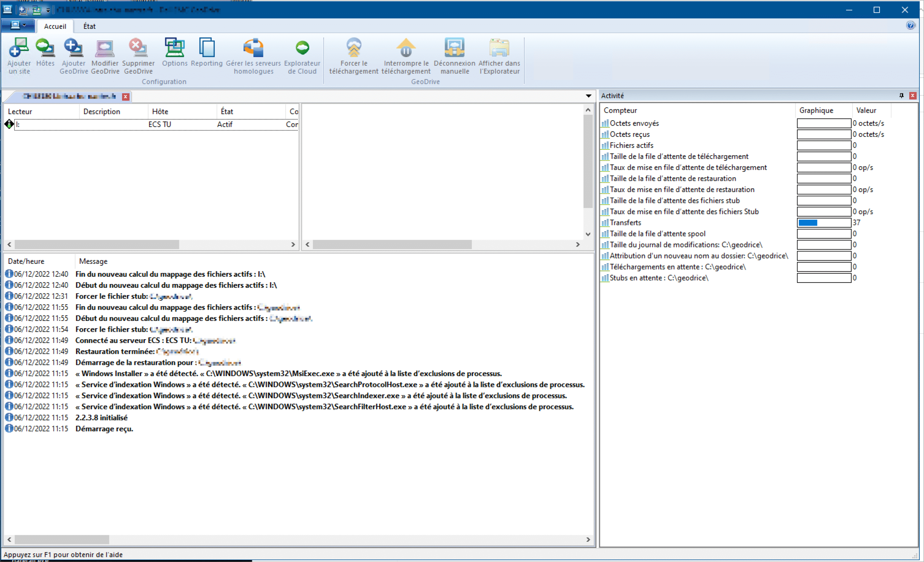Select the Accueil ribbon tab

pyautogui.click(x=55, y=26)
